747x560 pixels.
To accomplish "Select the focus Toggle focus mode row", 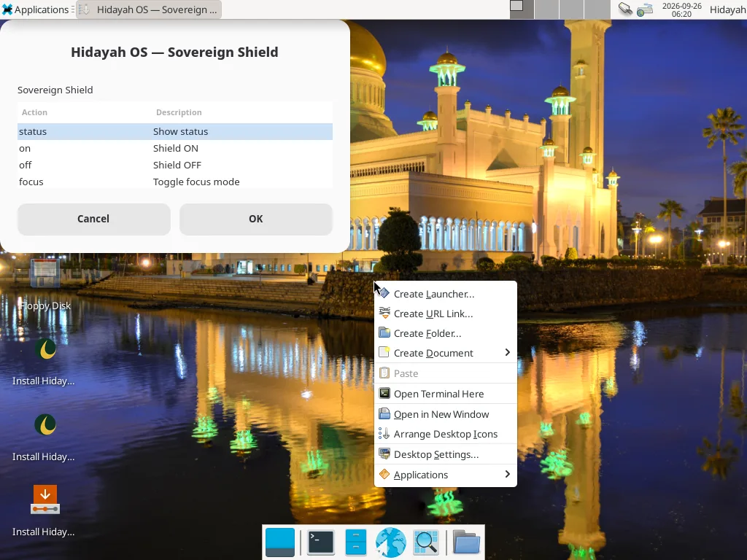I will pyautogui.click(x=175, y=182).
